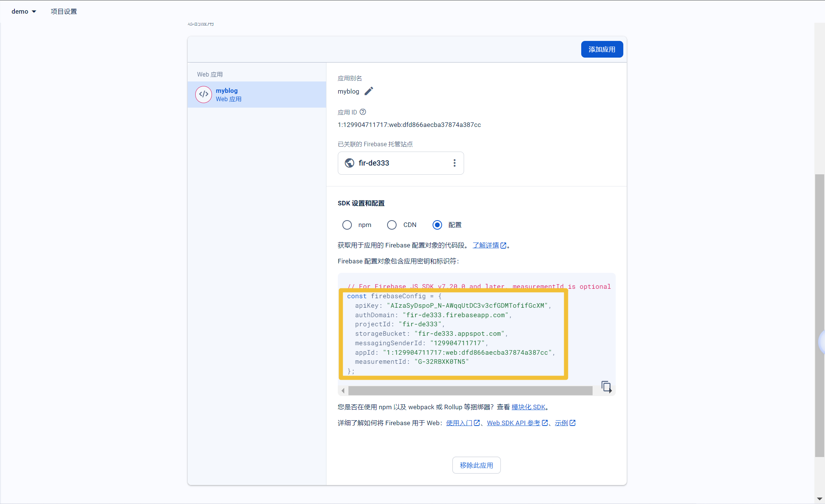Select the npm radio option
The width and height of the screenshot is (825, 504).
[x=347, y=225]
